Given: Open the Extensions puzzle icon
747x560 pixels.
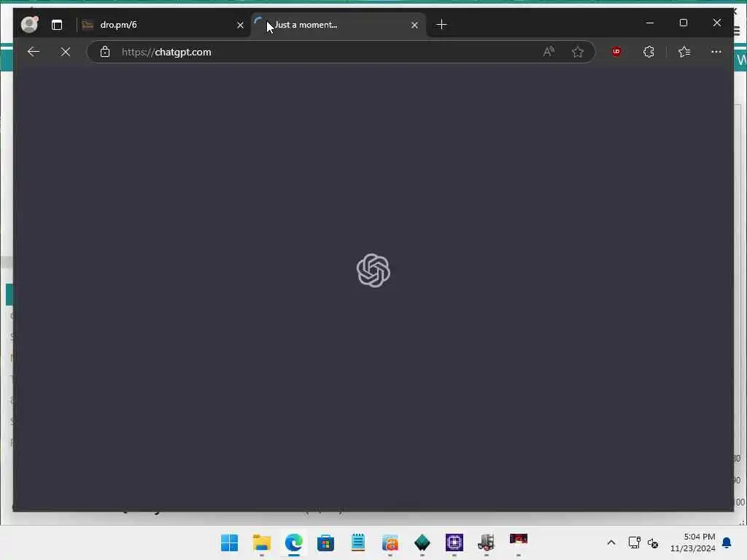Looking at the screenshot, I should click(649, 52).
